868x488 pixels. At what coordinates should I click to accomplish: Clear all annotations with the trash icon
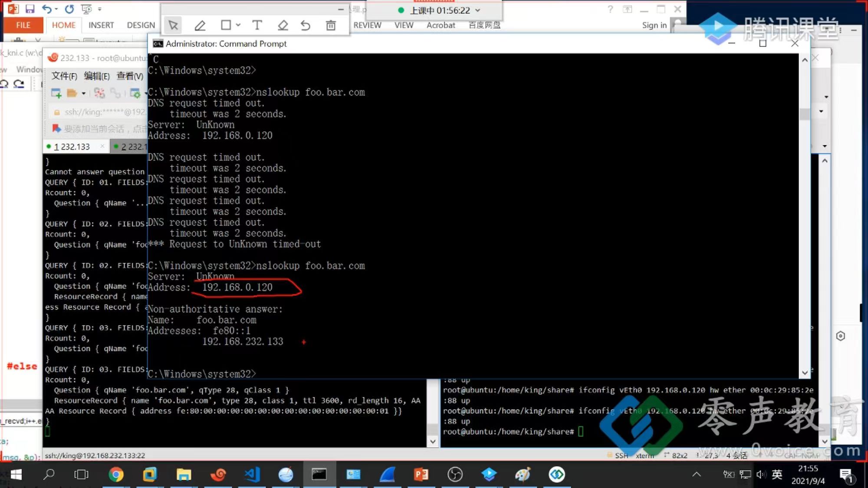pyautogui.click(x=330, y=25)
